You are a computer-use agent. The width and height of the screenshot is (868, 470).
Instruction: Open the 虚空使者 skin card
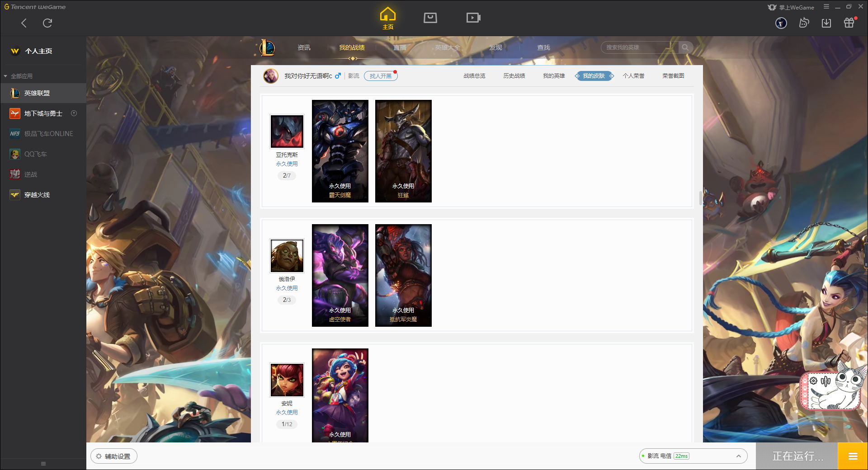(340, 275)
